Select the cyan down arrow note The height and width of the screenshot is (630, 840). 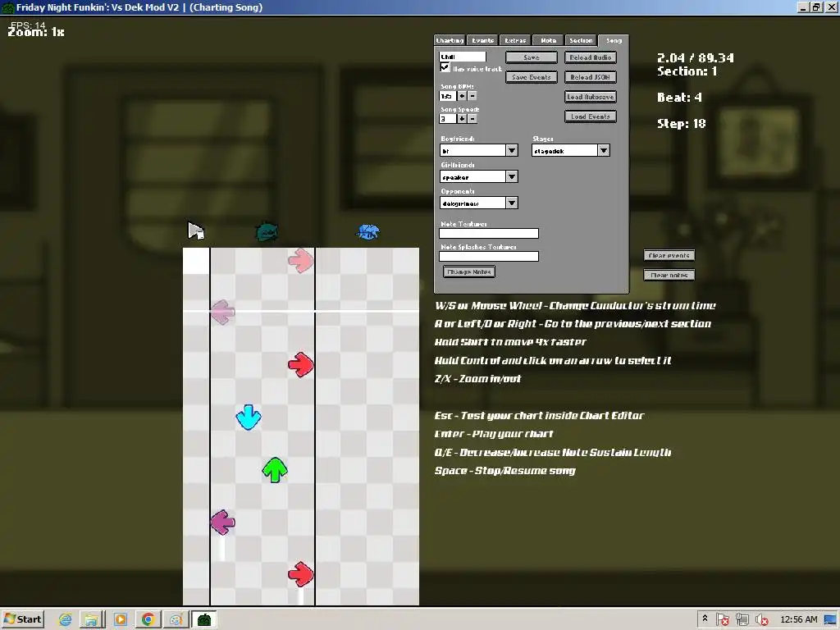(x=249, y=418)
